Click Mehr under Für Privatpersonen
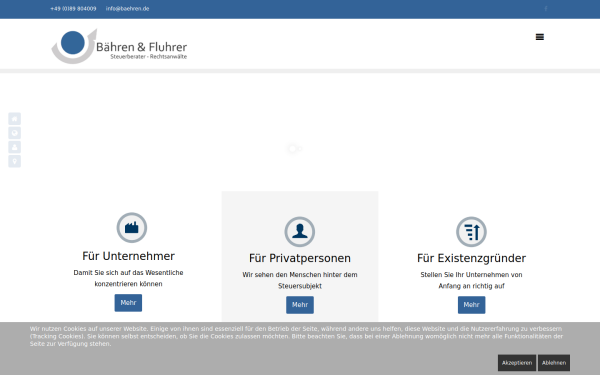Viewport: 600px width, 375px height. pos(300,305)
